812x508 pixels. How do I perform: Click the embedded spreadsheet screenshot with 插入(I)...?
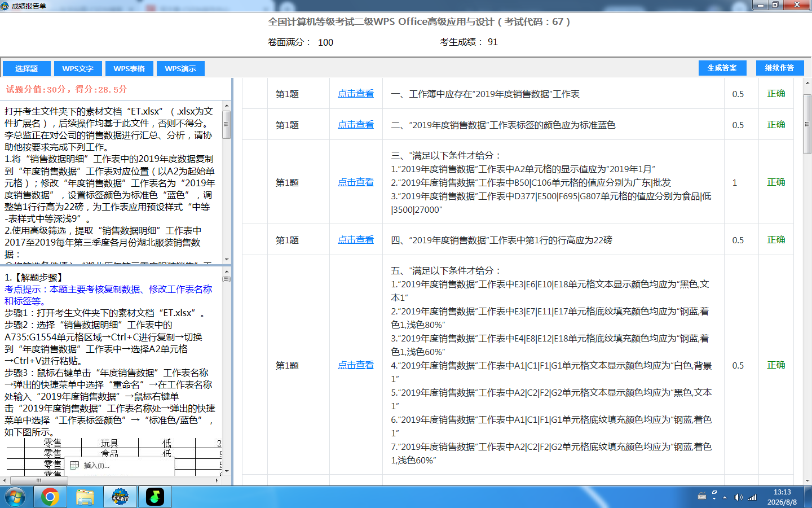(113, 457)
